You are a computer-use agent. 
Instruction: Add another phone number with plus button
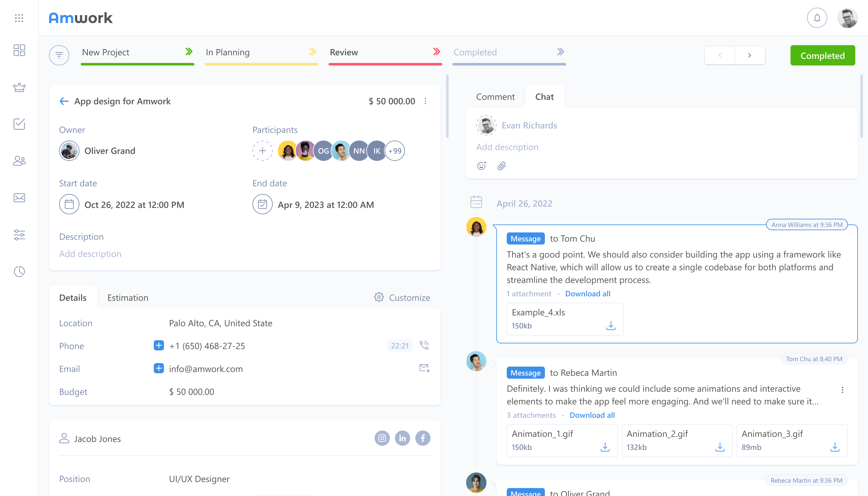(x=159, y=345)
